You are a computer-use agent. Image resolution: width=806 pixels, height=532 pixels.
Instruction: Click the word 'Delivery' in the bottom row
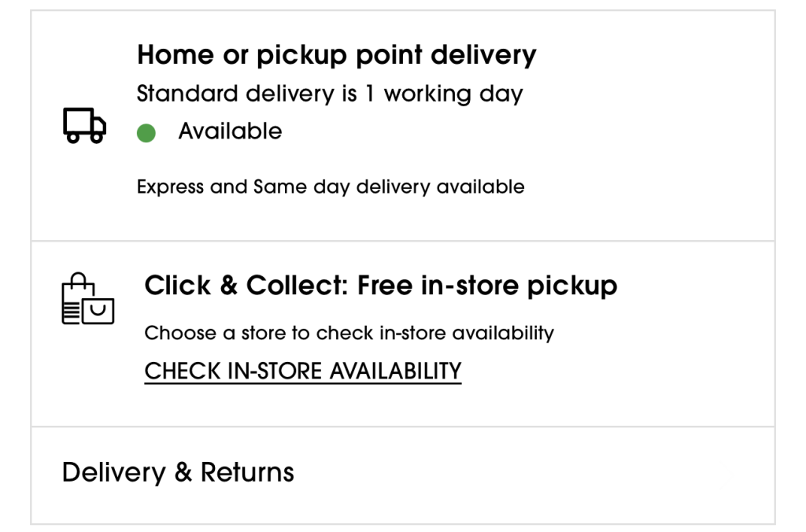point(114,472)
